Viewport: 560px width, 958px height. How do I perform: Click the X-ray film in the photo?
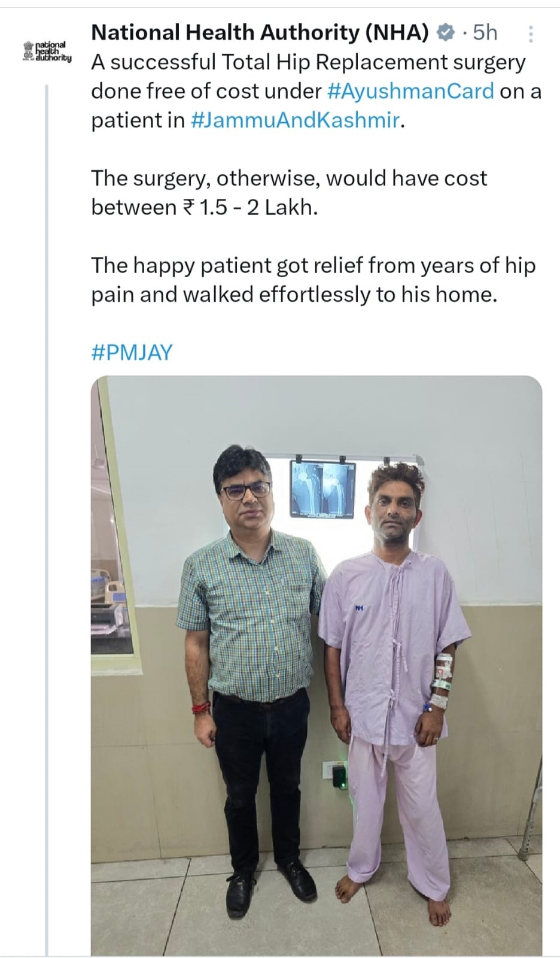322,489
